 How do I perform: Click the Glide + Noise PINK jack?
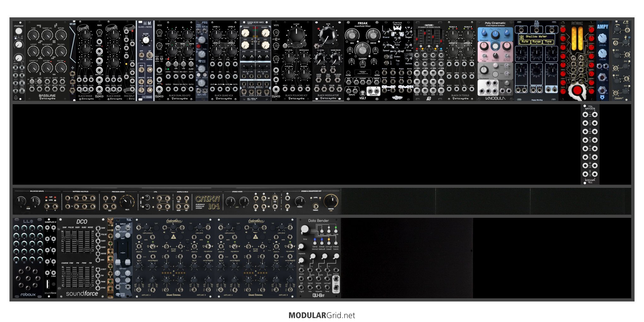tap(141, 90)
